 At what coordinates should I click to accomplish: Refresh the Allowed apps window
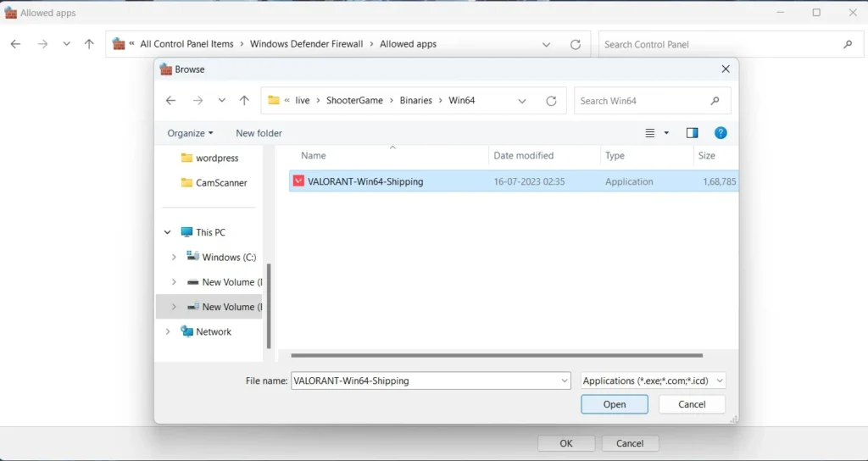(576, 44)
